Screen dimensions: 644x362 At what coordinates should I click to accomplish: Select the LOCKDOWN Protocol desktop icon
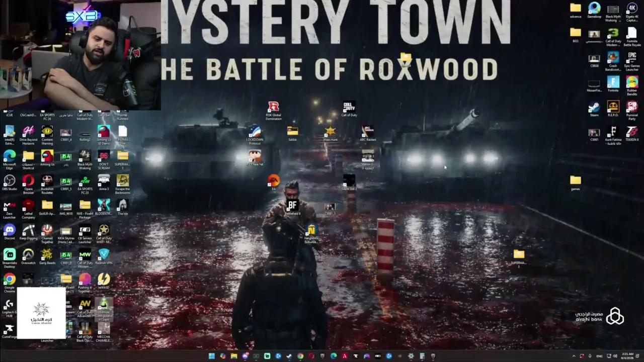(255, 134)
